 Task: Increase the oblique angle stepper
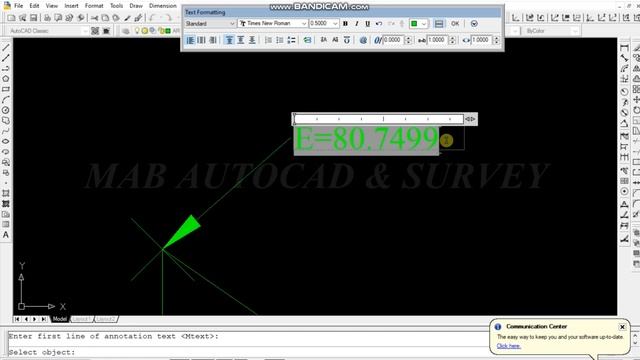point(408,38)
